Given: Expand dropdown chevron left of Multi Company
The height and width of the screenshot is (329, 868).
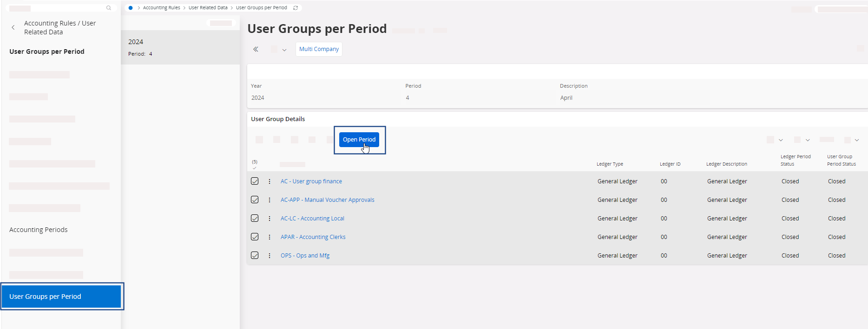Looking at the screenshot, I should 284,50.
